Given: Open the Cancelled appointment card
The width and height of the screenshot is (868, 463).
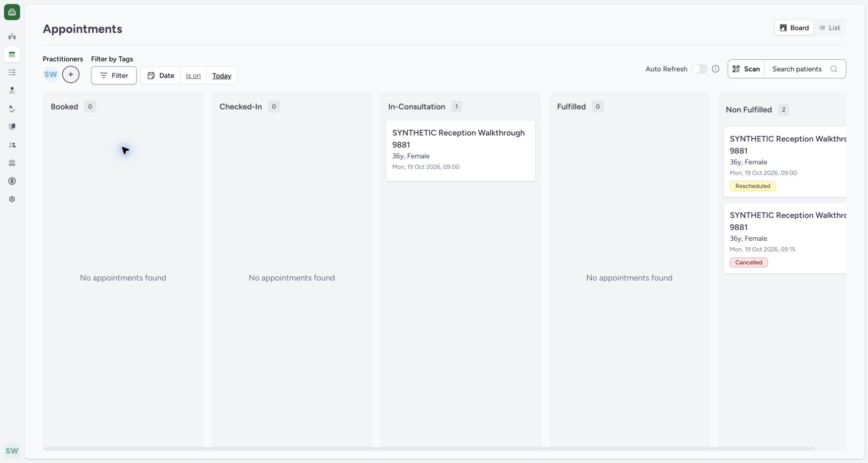Looking at the screenshot, I should [785, 238].
